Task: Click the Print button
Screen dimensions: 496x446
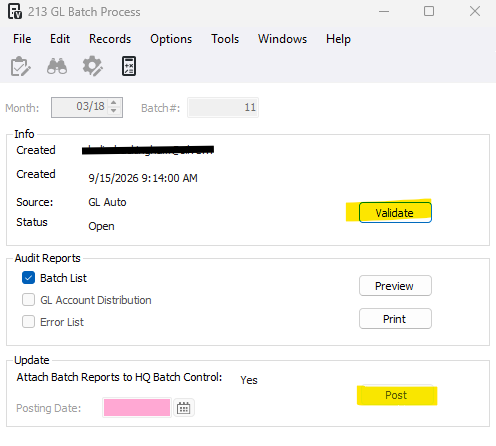Action: 395,319
